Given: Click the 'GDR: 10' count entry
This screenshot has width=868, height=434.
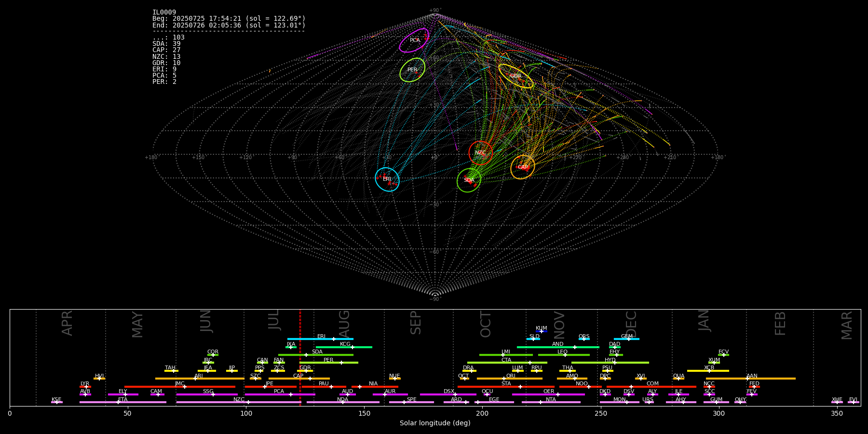Looking at the screenshot, I should click(166, 63).
